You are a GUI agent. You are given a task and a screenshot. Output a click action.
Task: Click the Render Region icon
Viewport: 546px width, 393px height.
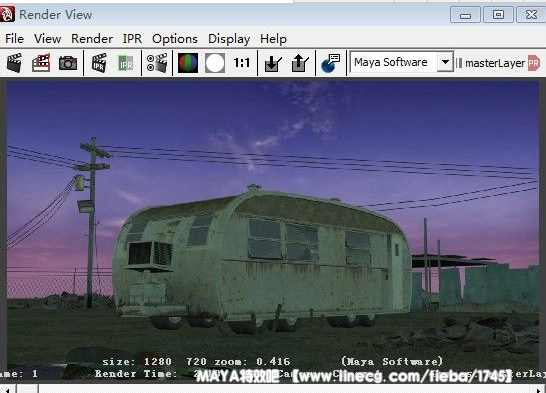coord(41,63)
